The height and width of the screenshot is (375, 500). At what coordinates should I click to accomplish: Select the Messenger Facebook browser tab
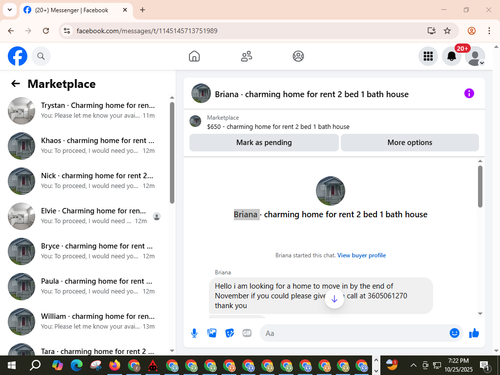coord(76,10)
